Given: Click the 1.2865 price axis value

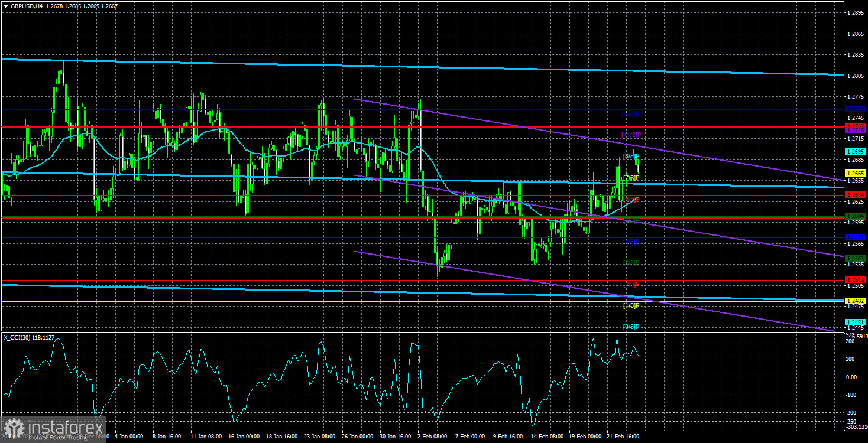Looking at the screenshot, I should 856,34.
